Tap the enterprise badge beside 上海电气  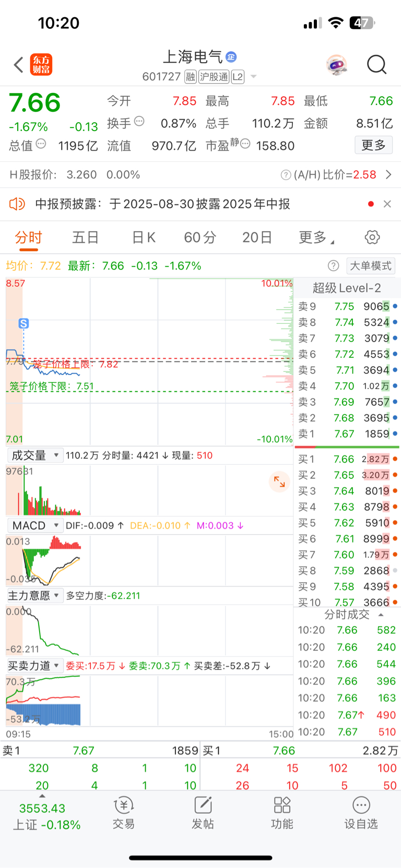click(x=231, y=56)
